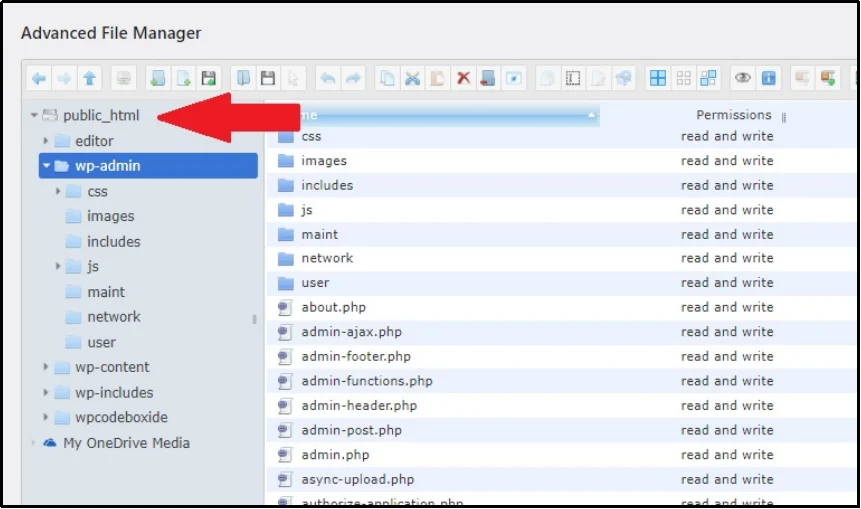Go back with the Back arrow icon
This screenshot has width=861, height=509.
(x=39, y=79)
